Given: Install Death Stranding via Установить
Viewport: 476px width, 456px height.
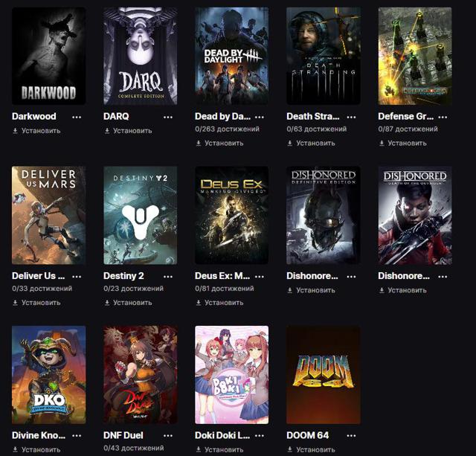Looking at the screenshot, I should pyautogui.click(x=311, y=143).
